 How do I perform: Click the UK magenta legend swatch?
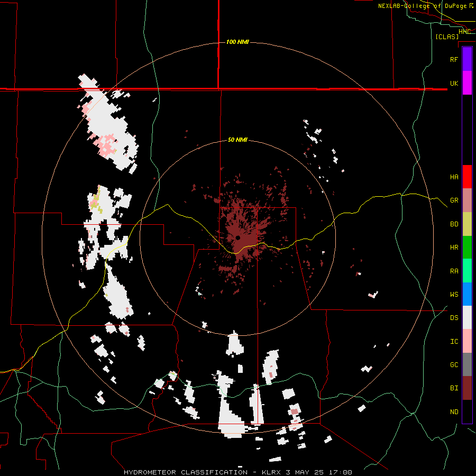pyautogui.click(x=467, y=83)
